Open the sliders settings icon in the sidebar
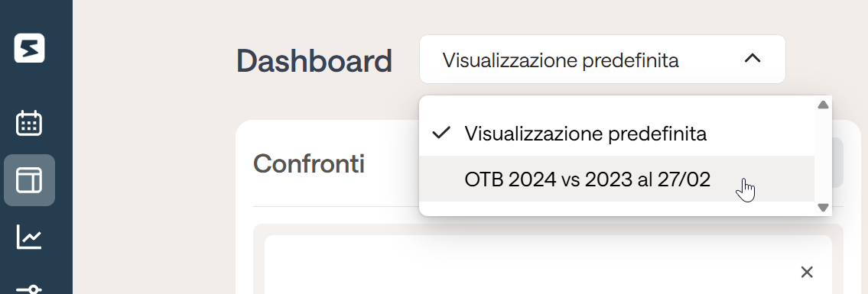This screenshot has height=294, width=868. [29, 289]
